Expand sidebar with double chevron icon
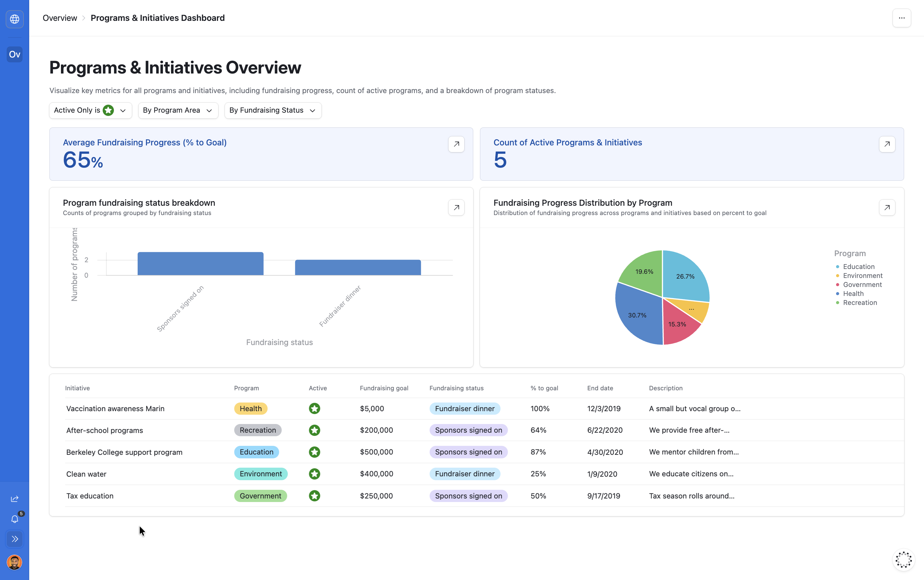Screen dimensions: 924x580 coord(14,539)
